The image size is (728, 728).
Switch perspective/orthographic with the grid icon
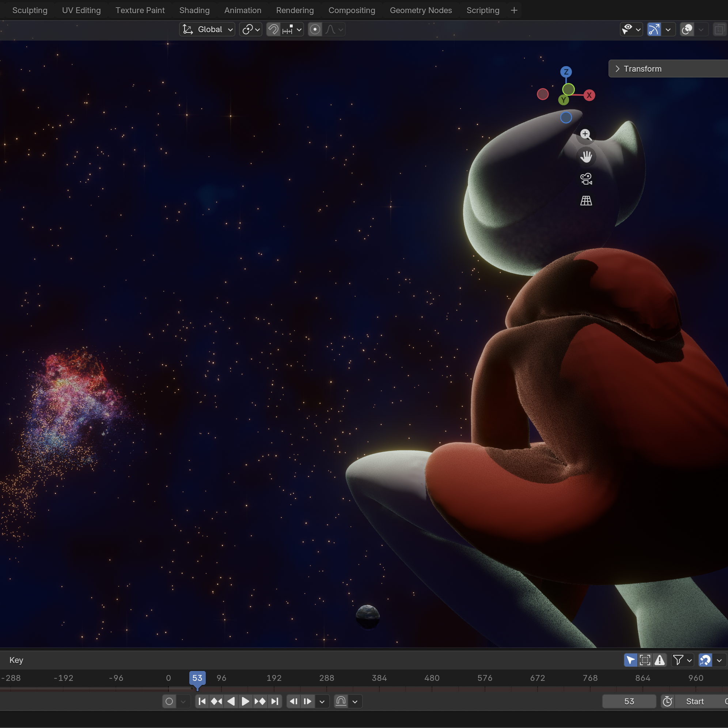point(586,201)
